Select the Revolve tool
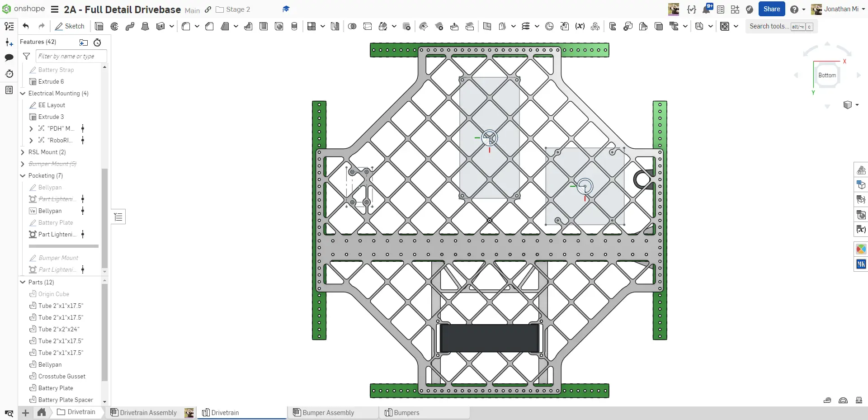 pos(114,26)
